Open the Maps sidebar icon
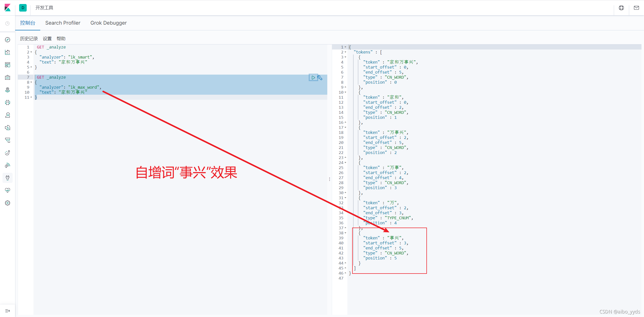Viewport: 644px width, 317px height. pyautogui.click(x=8, y=90)
